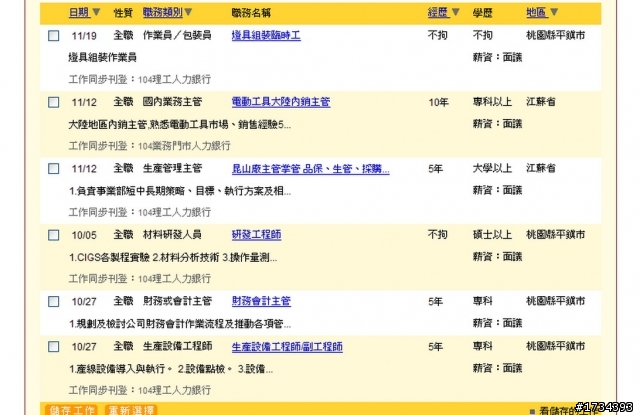Click the arrow next to 職務類別

[x=188, y=12]
